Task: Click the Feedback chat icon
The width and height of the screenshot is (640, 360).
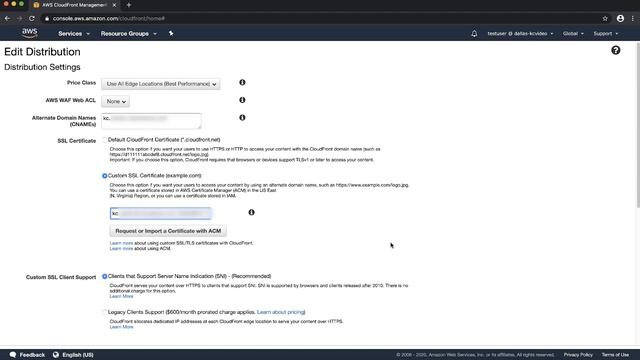Action: click(x=13, y=355)
